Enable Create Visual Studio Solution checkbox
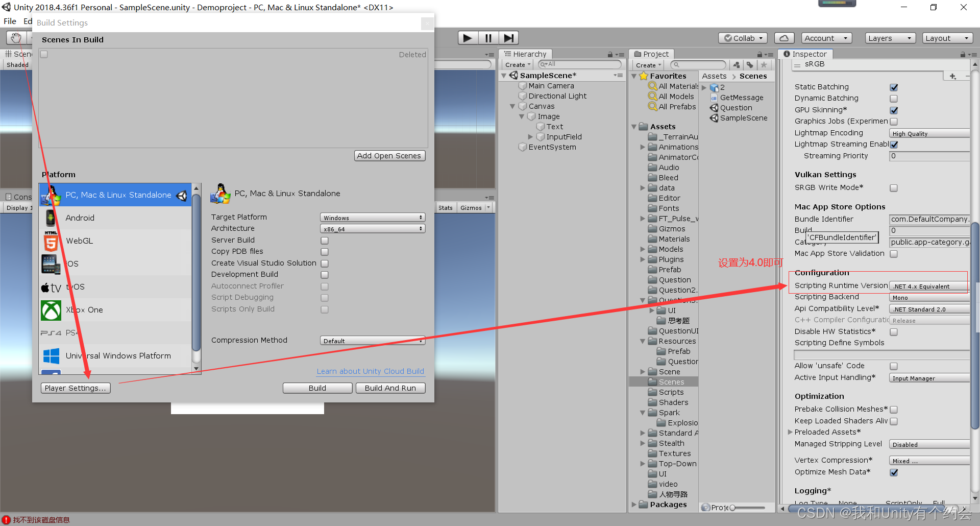This screenshot has width=980, height=526. [x=325, y=264]
